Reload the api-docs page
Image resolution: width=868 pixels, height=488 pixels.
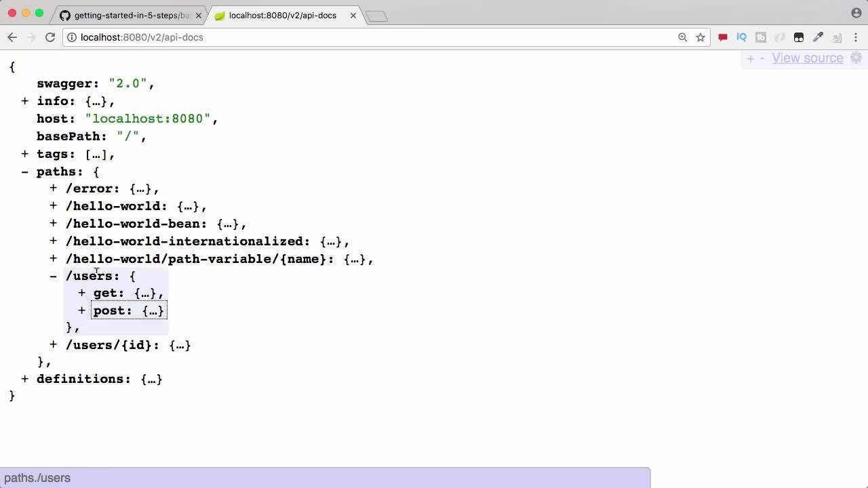click(50, 37)
